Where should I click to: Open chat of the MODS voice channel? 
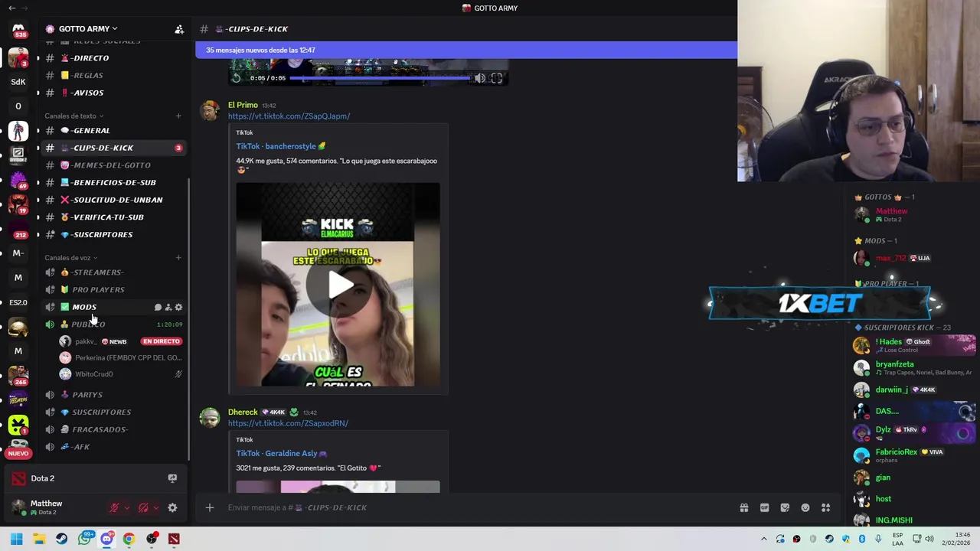(x=158, y=307)
